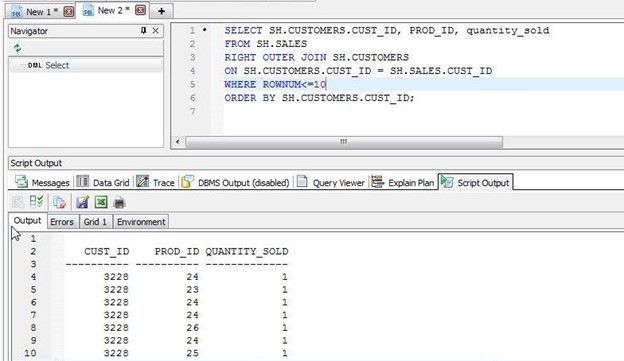Close the New 1 editor tab
Viewport: 624px width, 361px height.
(x=69, y=12)
